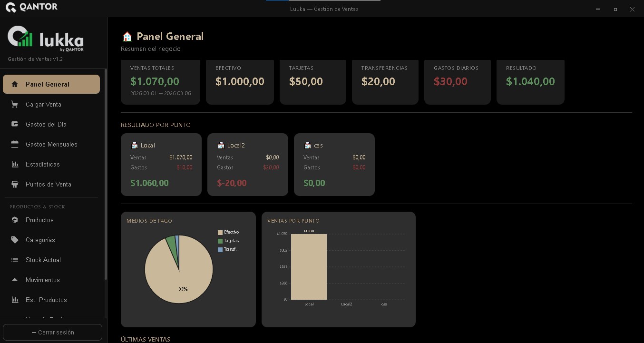Screen dimensions: 644x343
Task: Click the bar chart icon beside Estadísticas
Action: tap(15, 164)
